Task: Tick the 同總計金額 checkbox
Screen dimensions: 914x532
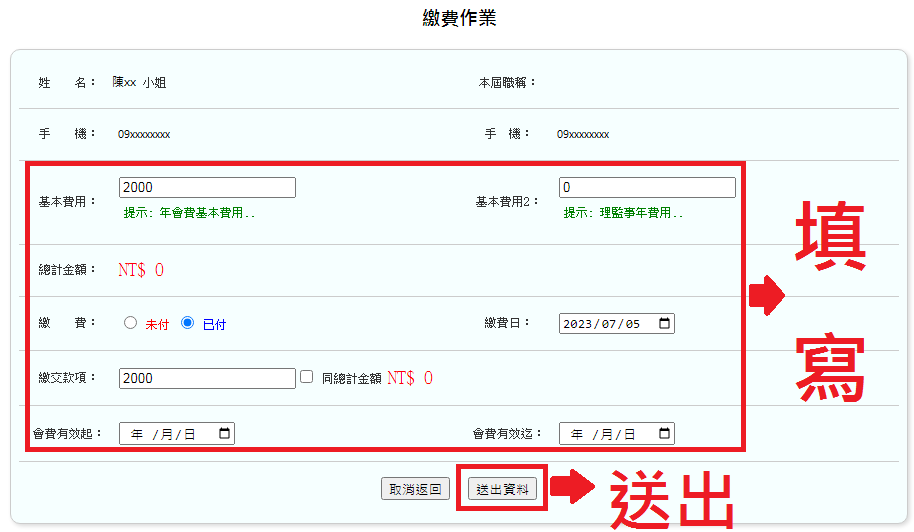Action: tap(307, 377)
